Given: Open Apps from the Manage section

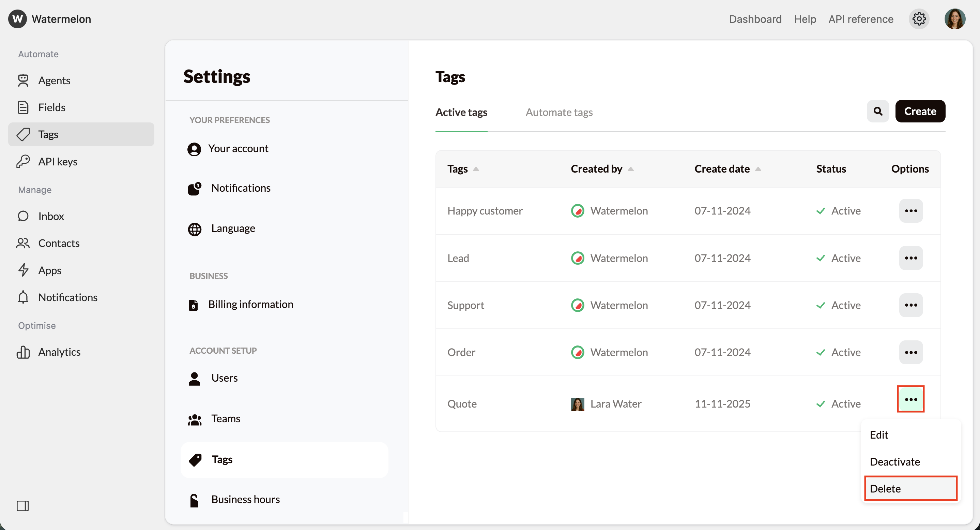Looking at the screenshot, I should [49, 270].
